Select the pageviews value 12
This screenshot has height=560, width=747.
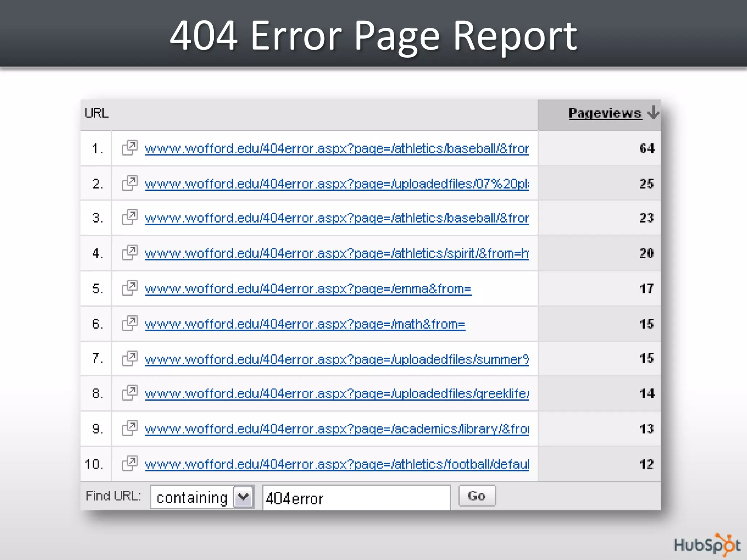pyautogui.click(x=647, y=464)
